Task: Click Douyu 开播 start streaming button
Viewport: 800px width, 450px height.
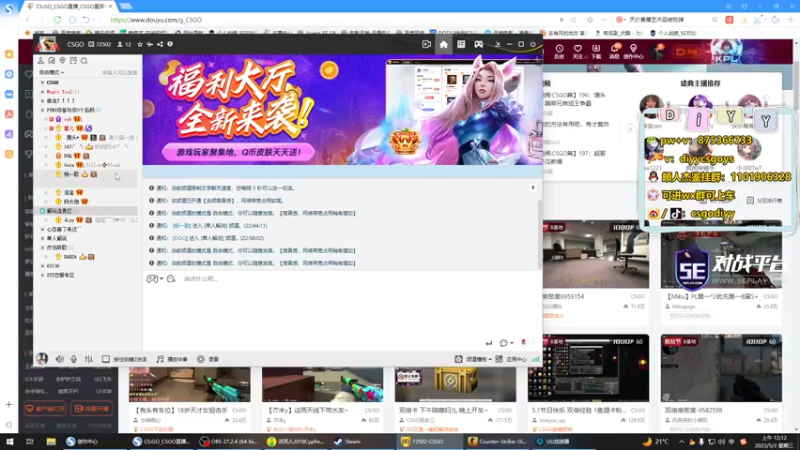Action: pos(686,52)
